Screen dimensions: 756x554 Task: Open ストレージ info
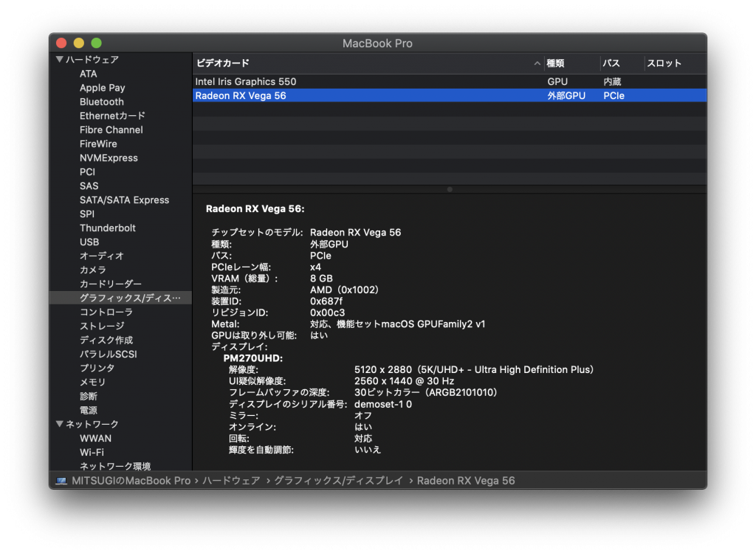pos(102,326)
